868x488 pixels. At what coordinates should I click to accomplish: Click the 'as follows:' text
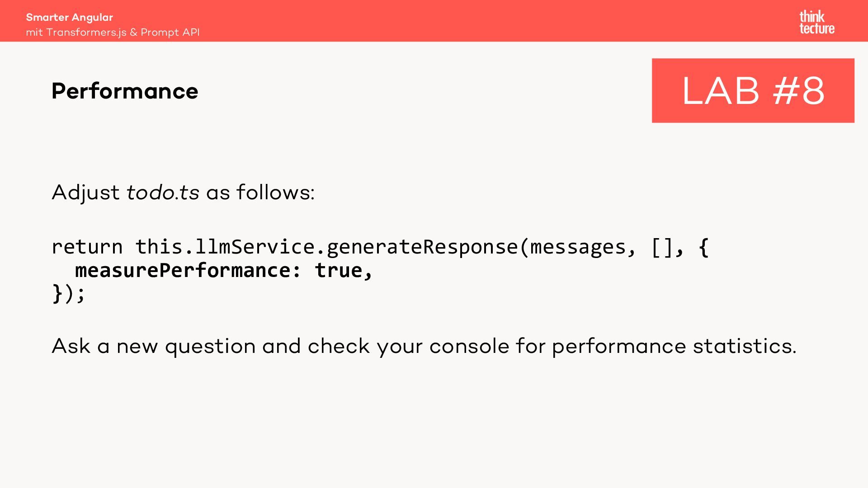(260, 192)
